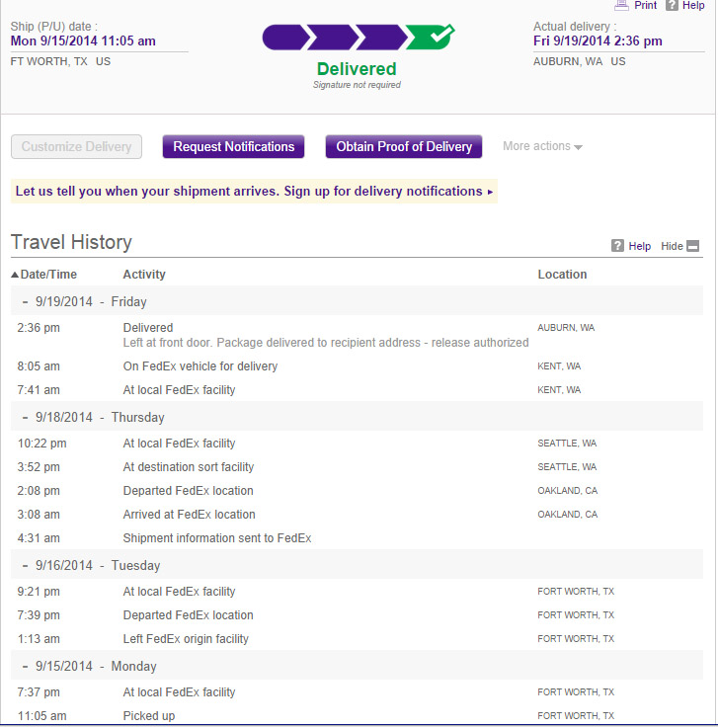
Task: Collapse the 9/19/2014 Friday group
Action: 25,302
